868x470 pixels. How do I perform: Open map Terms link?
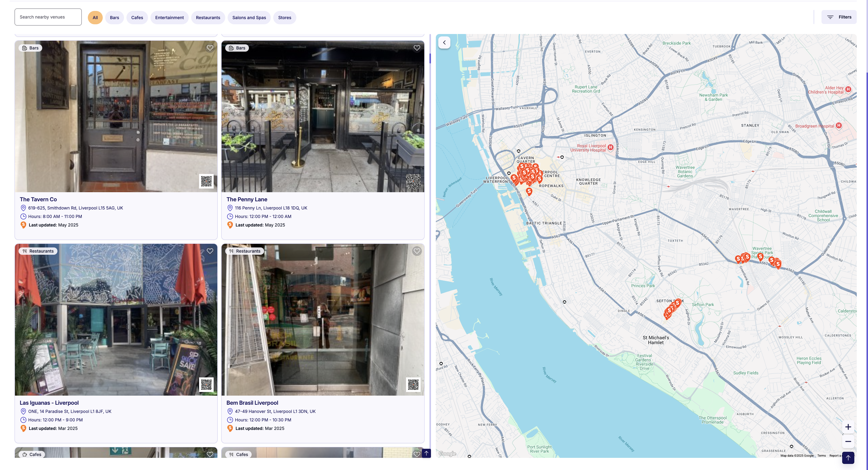pos(821,455)
